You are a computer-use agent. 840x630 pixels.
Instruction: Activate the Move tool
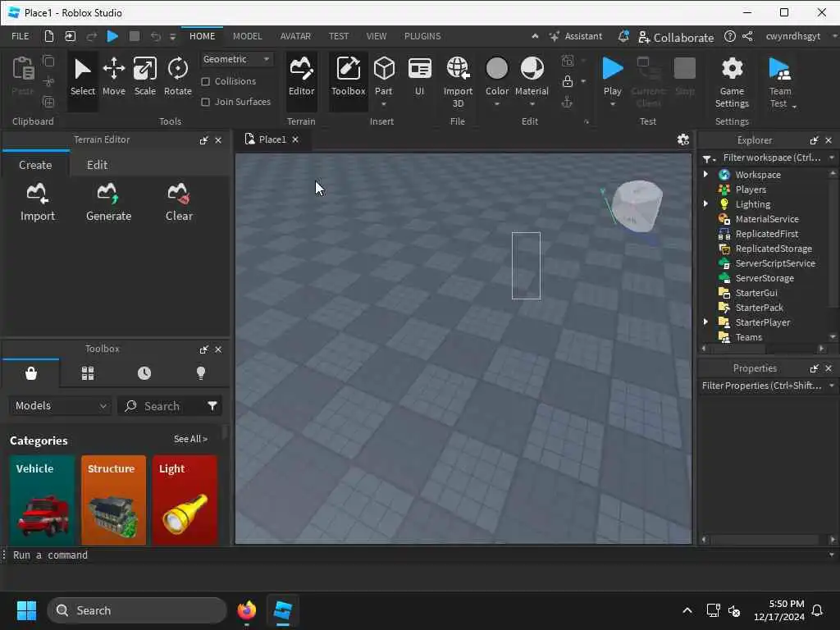point(113,77)
